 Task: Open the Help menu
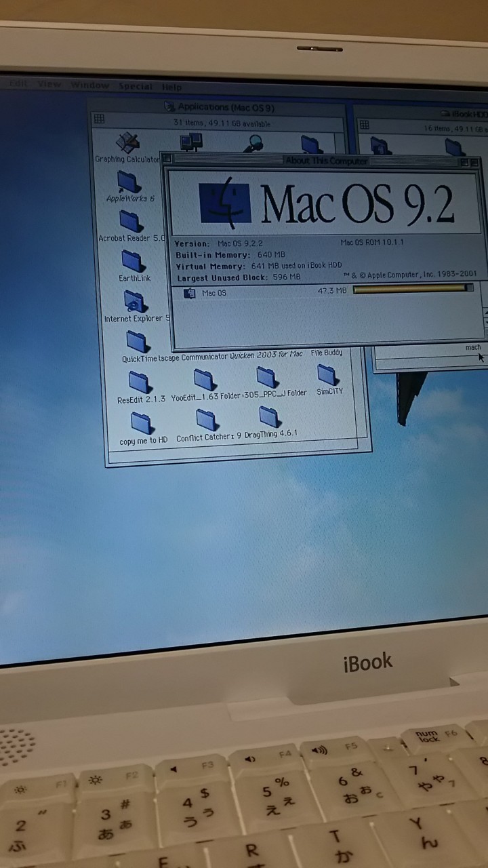[x=171, y=87]
